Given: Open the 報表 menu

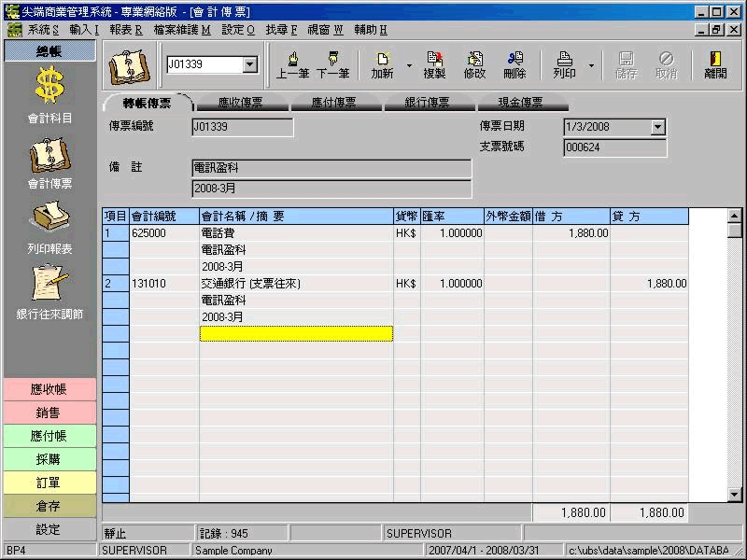Looking at the screenshot, I should 125,30.
